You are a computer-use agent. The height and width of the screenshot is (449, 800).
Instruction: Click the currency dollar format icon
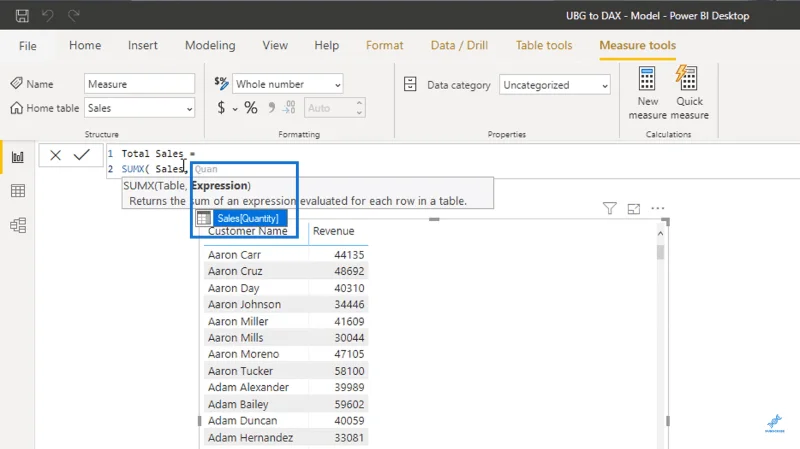pyautogui.click(x=221, y=108)
